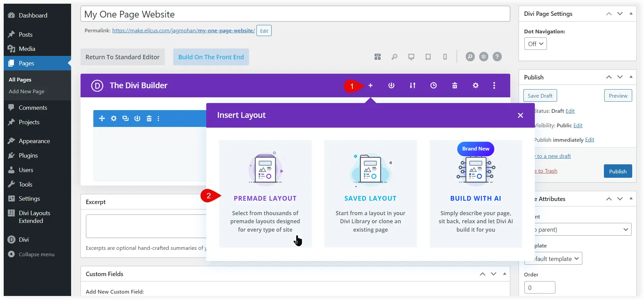Click the Save Draft button
This screenshot has width=644, height=300.
pos(540,96)
